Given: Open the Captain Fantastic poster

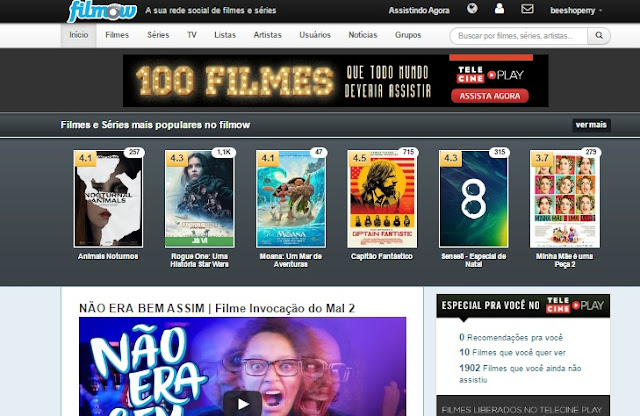Looking at the screenshot, I should 382,199.
